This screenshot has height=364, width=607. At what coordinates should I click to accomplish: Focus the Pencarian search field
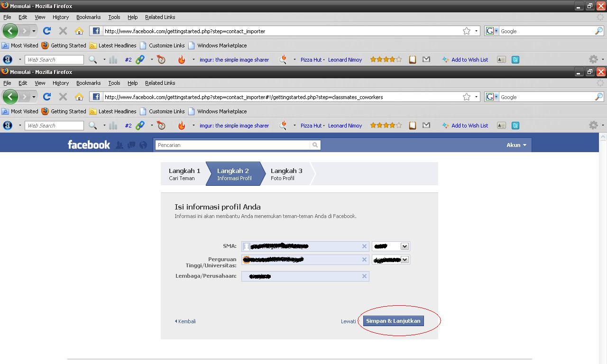click(x=233, y=145)
